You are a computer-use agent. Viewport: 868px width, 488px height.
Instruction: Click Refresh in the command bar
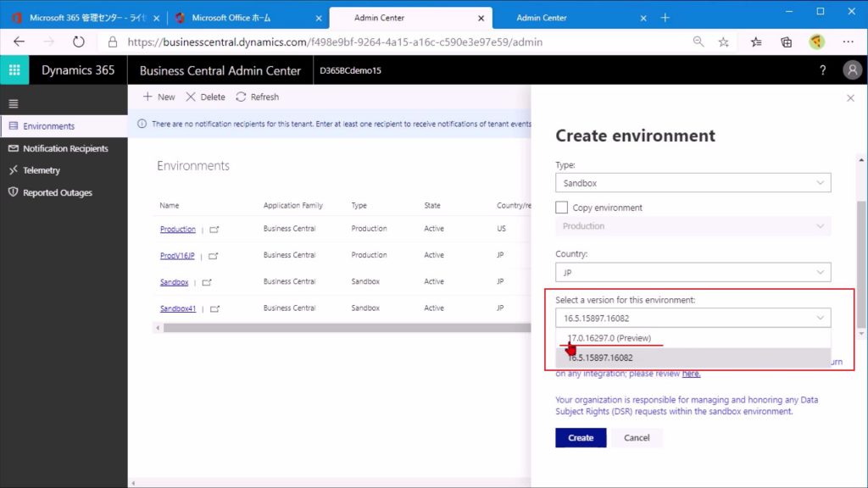[258, 97]
